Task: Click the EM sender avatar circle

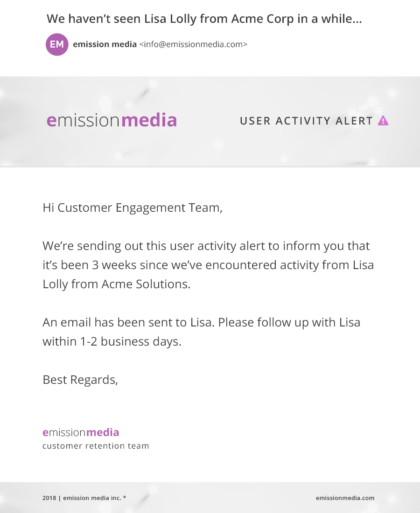Action: pos(57,44)
